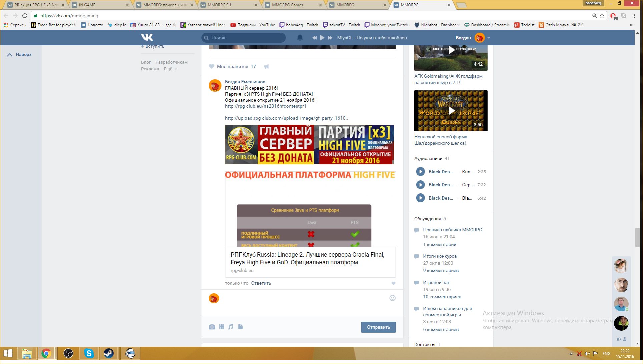This screenshot has height=364, width=643.
Task: Like Богдан Емельянов's comment heart
Action: (x=394, y=283)
